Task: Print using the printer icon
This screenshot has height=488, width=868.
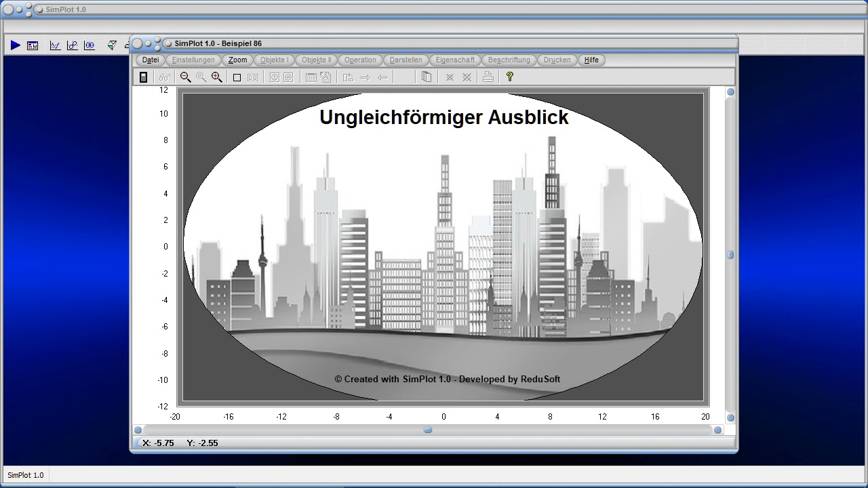Action: (488, 77)
